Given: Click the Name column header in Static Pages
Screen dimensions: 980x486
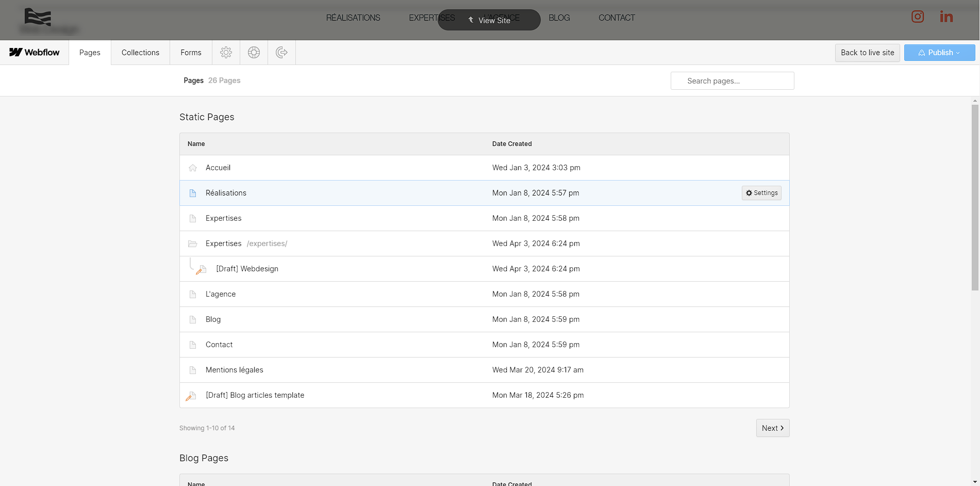Looking at the screenshot, I should [x=196, y=144].
